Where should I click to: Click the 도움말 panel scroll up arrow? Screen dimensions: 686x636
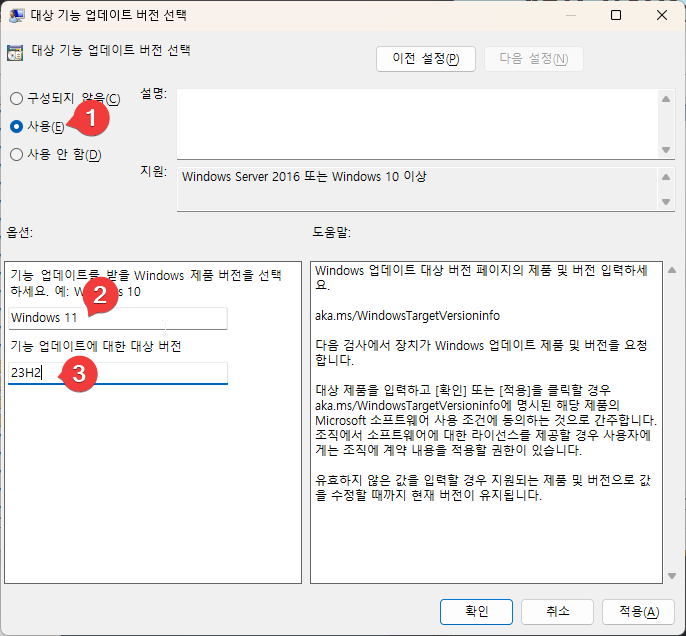672,270
